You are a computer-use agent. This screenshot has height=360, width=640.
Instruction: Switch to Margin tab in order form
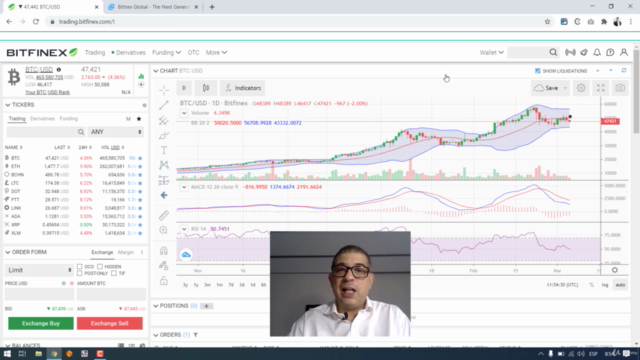tap(126, 252)
